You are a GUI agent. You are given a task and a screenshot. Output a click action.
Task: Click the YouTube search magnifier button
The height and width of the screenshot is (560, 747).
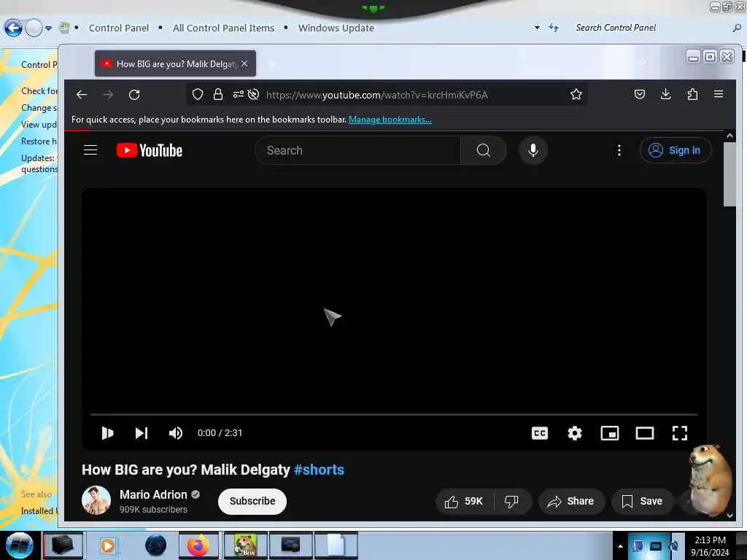[483, 150]
